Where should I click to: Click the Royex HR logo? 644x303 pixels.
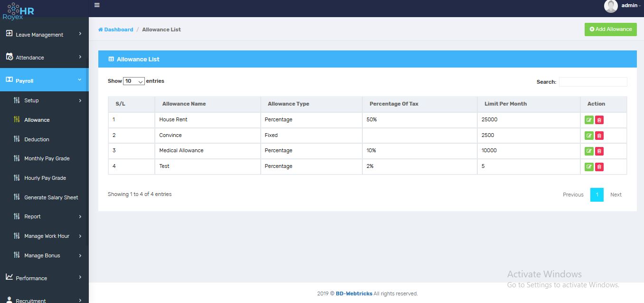(x=19, y=11)
